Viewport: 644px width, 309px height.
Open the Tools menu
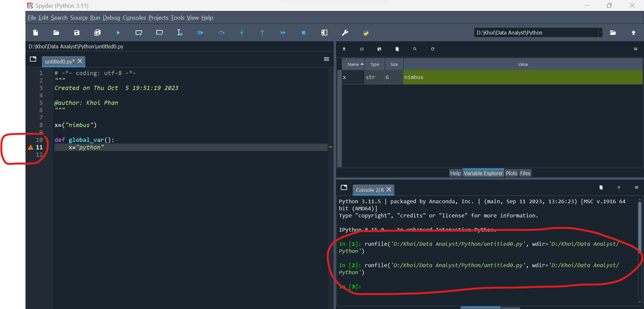(x=178, y=18)
